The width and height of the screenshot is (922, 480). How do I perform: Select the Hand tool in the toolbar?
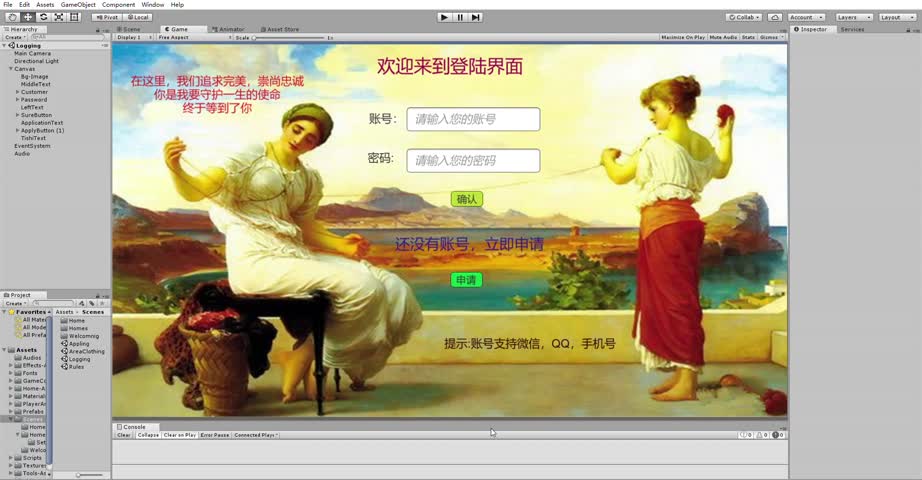pyautogui.click(x=11, y=17)
